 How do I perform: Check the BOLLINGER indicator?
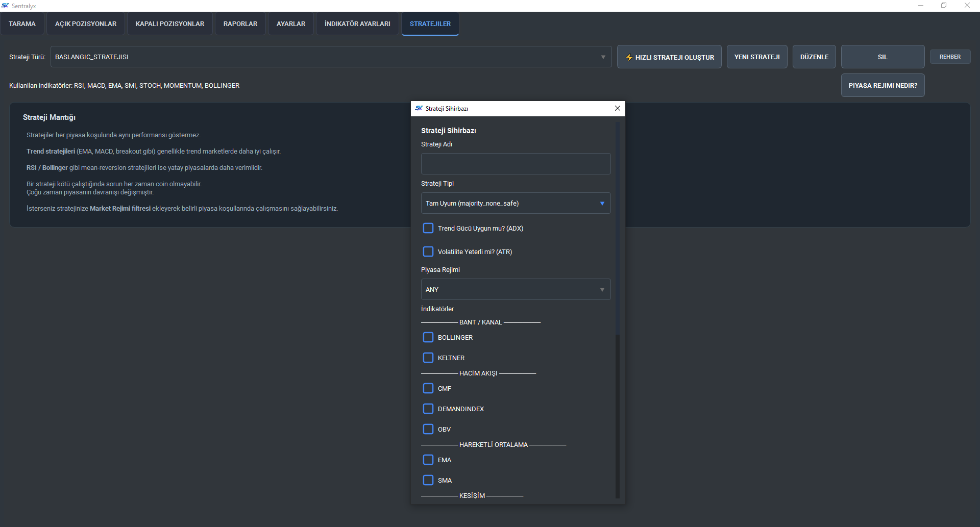(428, 337)
